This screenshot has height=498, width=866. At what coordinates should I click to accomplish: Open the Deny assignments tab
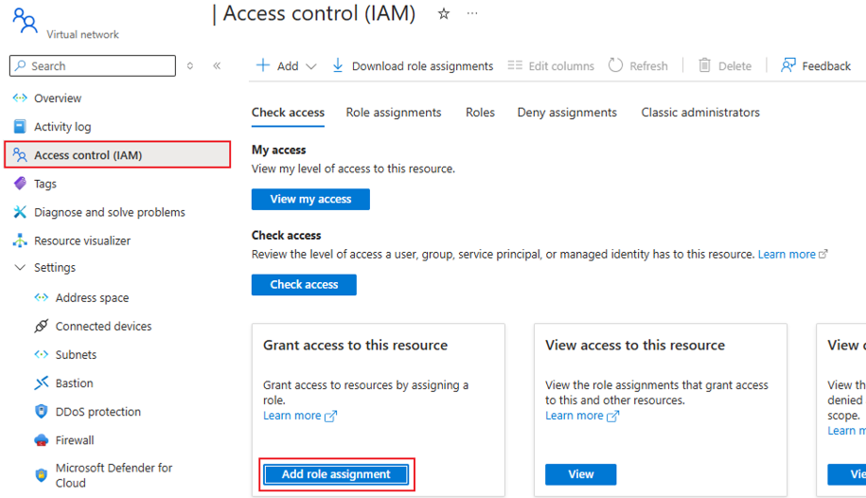point(567,113)
